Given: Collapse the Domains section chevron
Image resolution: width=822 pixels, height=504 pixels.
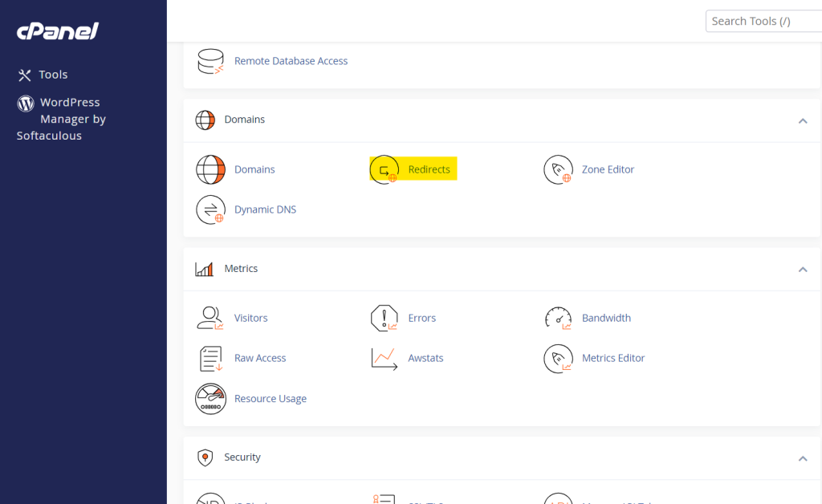Looking at the screenshot, I should (802, 120).
